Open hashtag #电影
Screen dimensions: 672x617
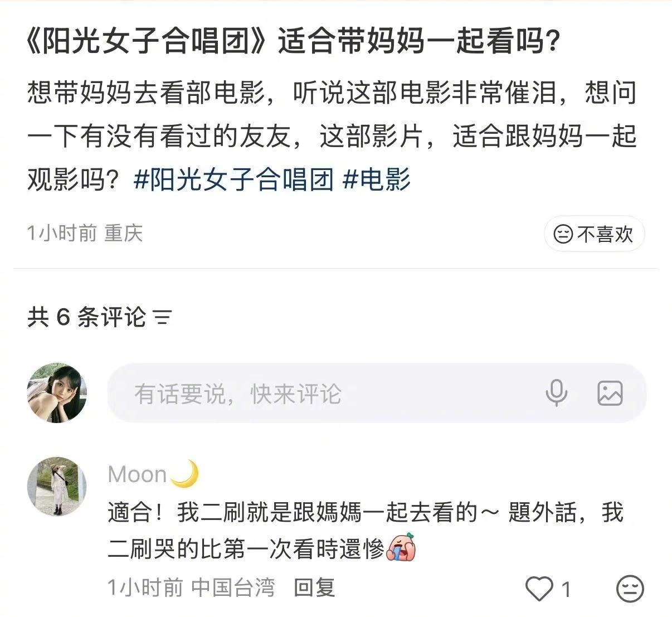pyautogui.click(x=376, y=180)
